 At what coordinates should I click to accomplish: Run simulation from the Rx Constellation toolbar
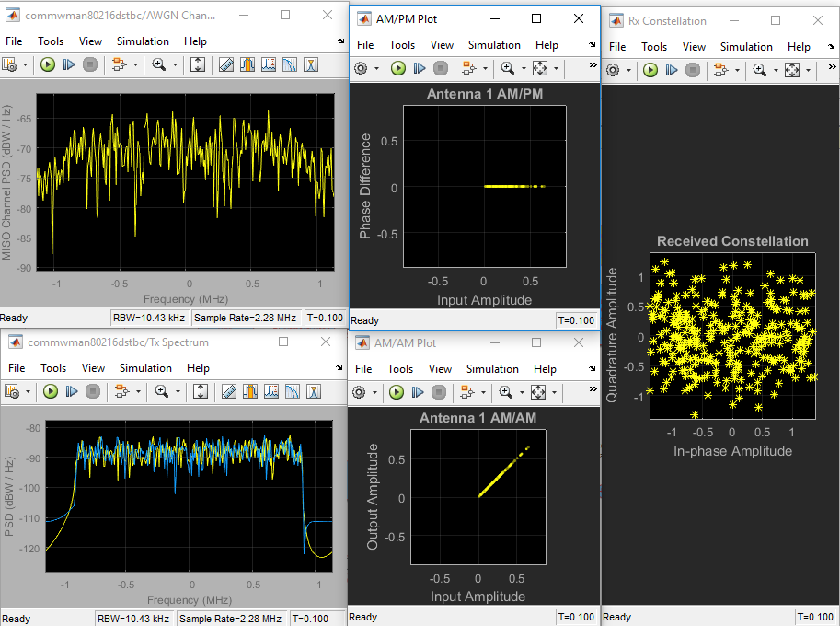pyautogui.click(x=650, y=70)
